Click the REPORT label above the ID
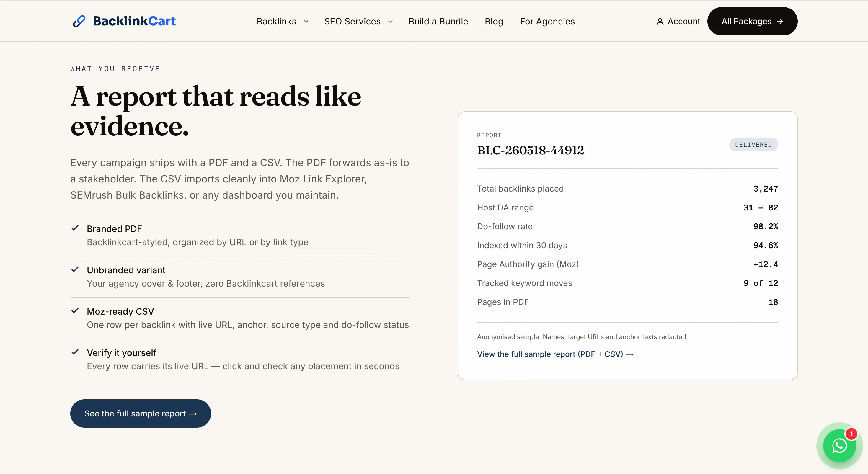868x474 pixels. pos(489,135)
